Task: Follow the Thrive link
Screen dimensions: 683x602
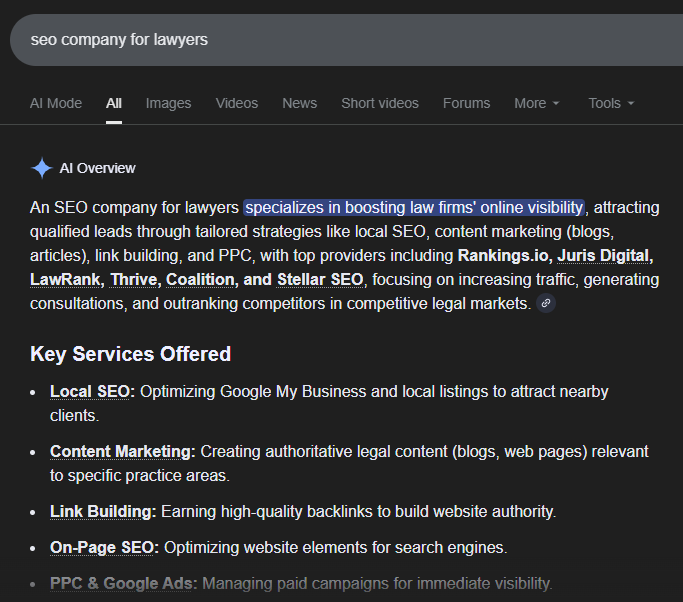Action: coord(132,279)
